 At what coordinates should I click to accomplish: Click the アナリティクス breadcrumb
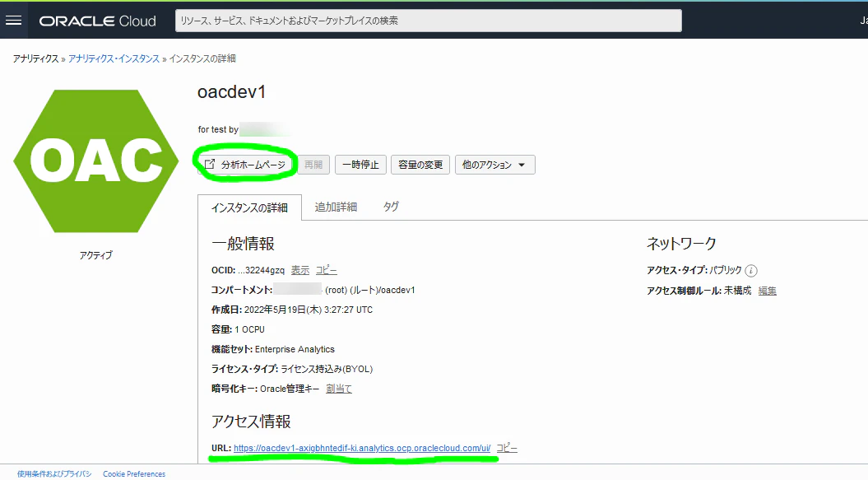click(36, 58)
